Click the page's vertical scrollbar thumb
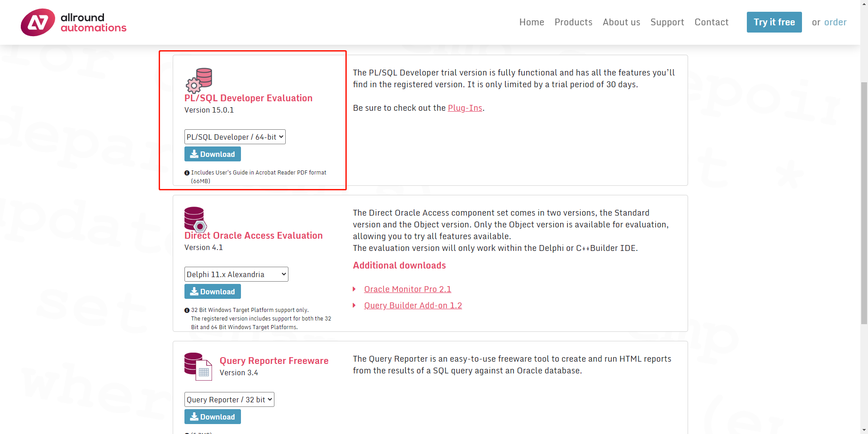Image resolution: width=868 pixels, height=434 pixels. [864, 203]
